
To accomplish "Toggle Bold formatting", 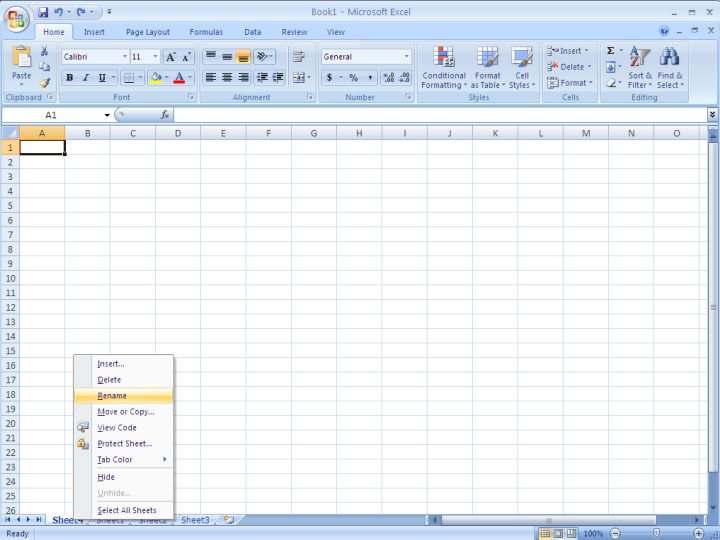I will pyautogui.click(x=69, y=78).
